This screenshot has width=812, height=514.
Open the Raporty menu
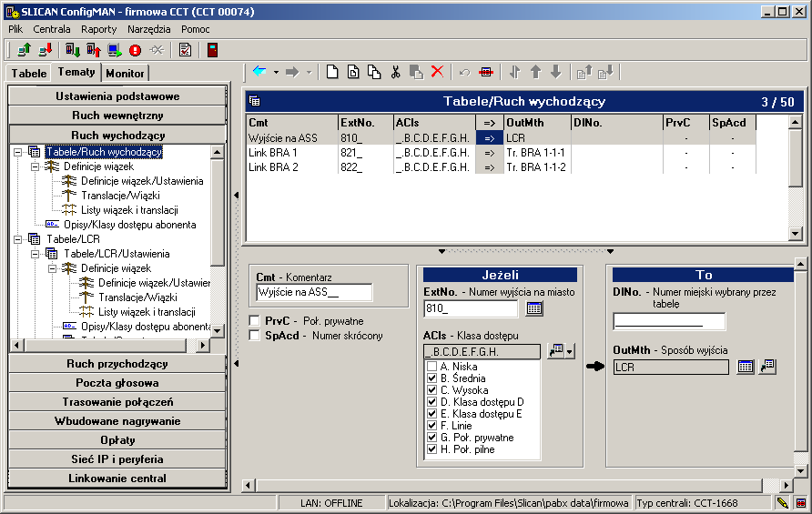coord(98,29)
